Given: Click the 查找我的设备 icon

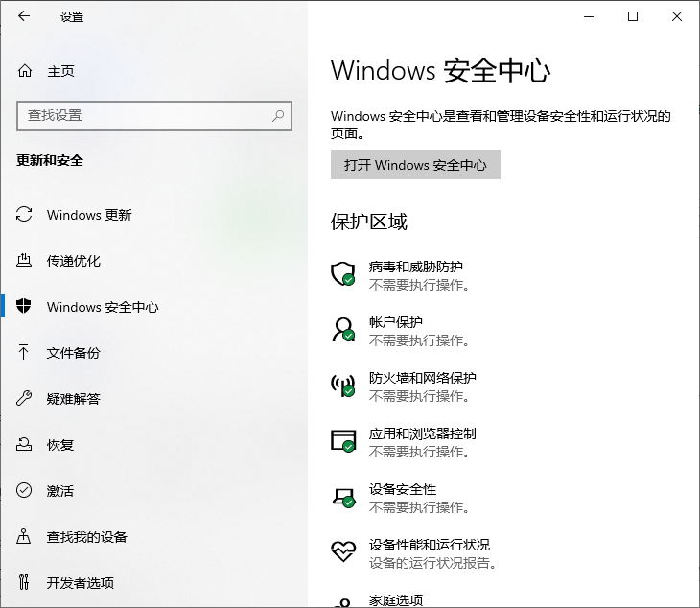Looking at the screenshot, I should [24, 536].
